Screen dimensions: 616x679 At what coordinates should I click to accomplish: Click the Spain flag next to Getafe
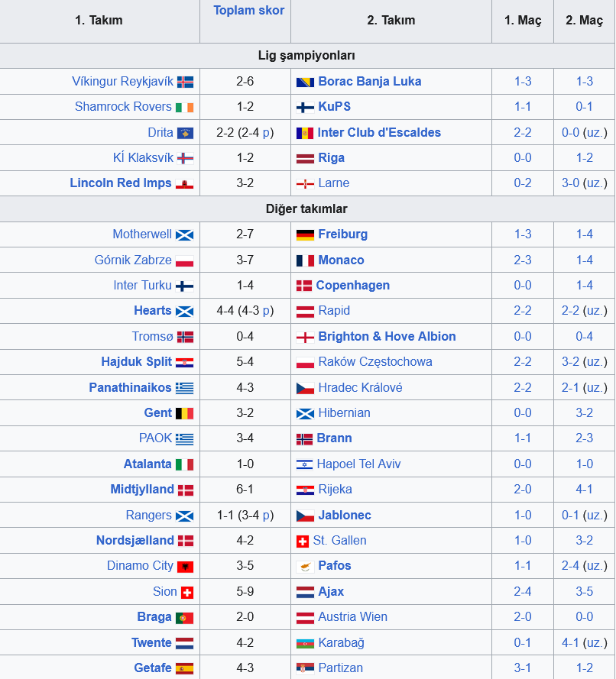(184, 668)
